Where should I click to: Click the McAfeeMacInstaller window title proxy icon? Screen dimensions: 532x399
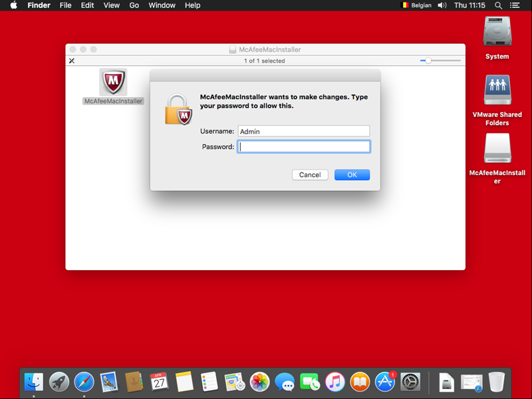pyautogui.click(x=232, y=49)
